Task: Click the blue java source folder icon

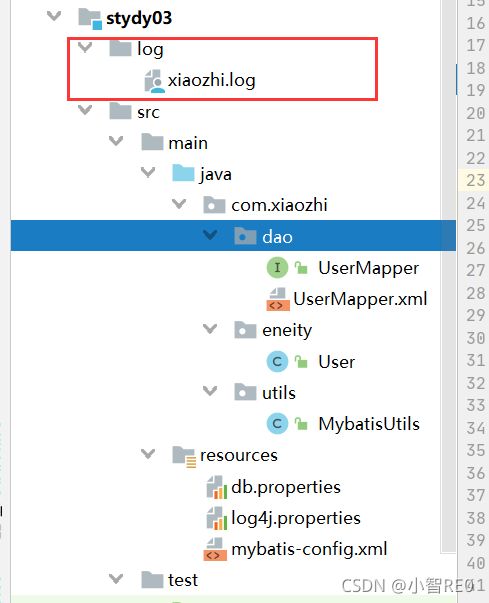Action: [183, 173]
